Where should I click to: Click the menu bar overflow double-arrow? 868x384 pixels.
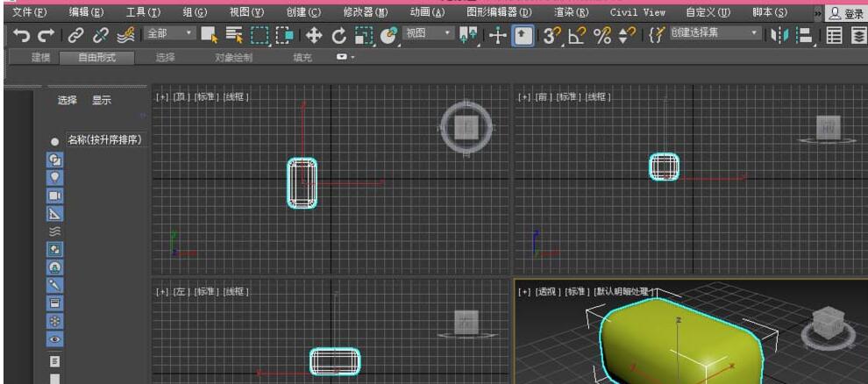click(818, 13)
